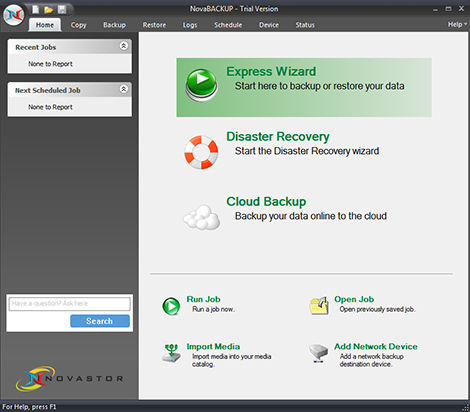Click 'Backup your data online to the cloud'
This screenshot has width=470, height=412.
[311, 216]
